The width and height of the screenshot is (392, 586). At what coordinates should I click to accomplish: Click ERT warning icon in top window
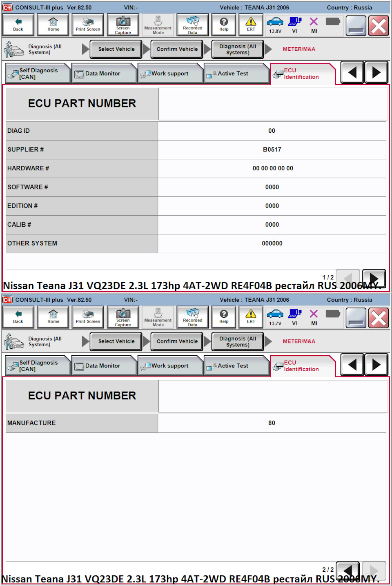(251, 25)
